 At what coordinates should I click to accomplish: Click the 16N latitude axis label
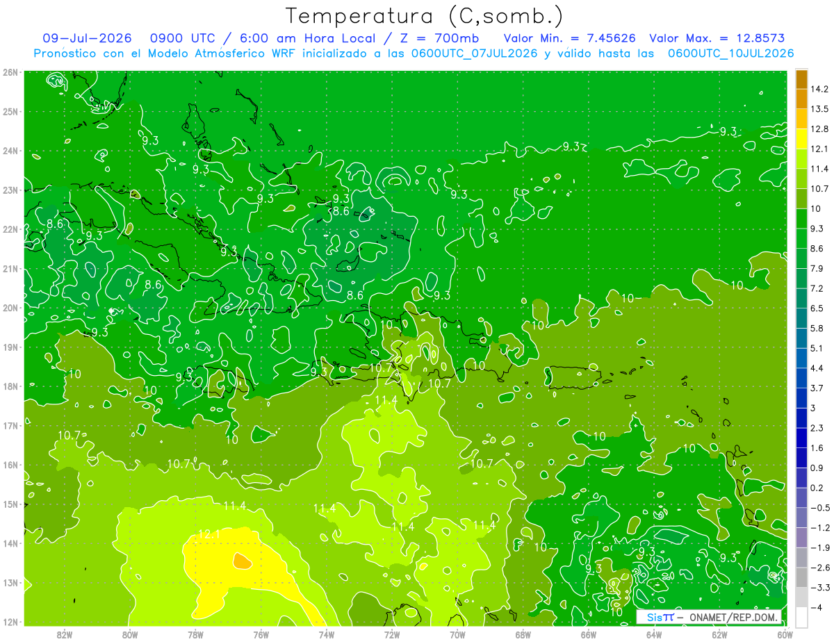[x=10, y=465]
